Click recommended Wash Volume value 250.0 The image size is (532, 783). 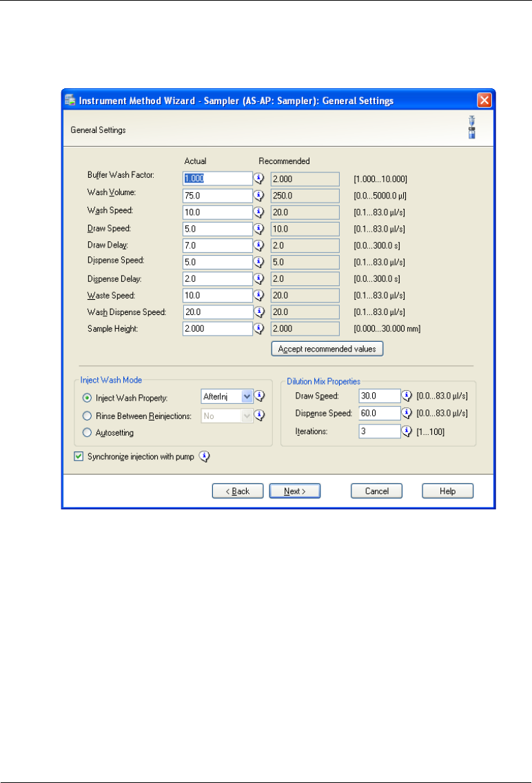[x=305, y=195]
